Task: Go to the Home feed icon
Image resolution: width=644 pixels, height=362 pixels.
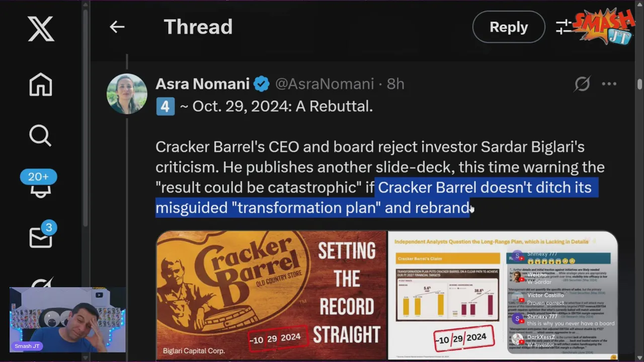Action: [41, 84]
